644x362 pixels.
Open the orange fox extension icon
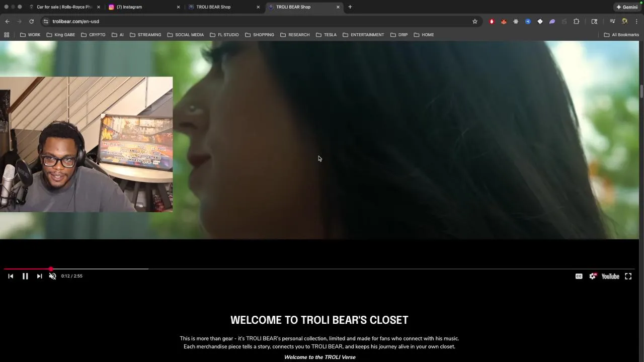(504, 21)
